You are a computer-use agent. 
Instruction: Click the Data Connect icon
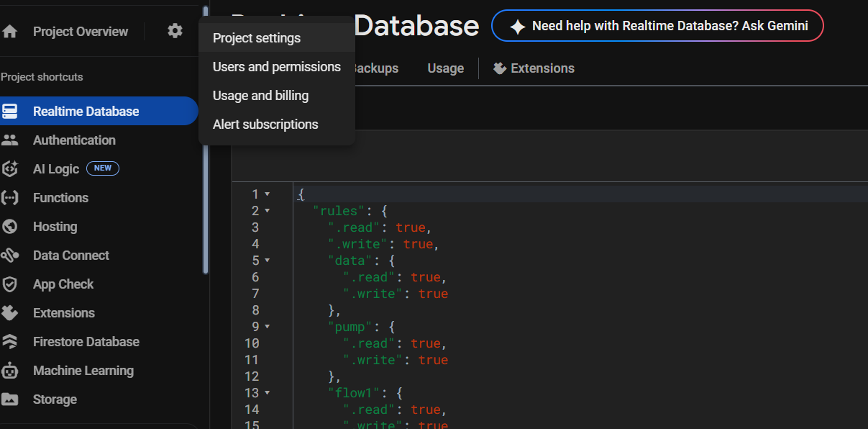[x=9, y=256]
